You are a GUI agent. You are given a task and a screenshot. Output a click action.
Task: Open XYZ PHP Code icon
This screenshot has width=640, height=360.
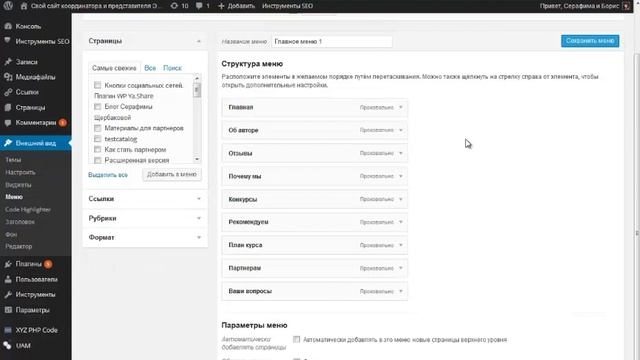click(x=8, y=330)
